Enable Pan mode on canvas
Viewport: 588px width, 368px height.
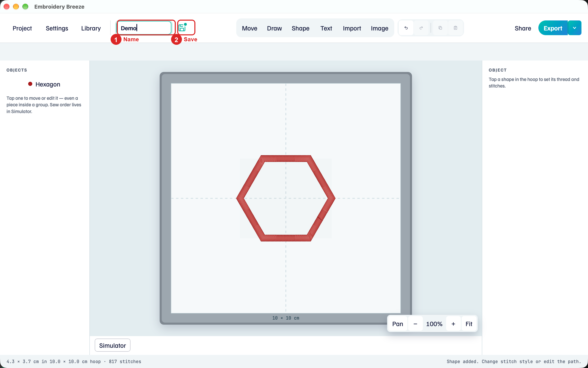tap(398, 324)
